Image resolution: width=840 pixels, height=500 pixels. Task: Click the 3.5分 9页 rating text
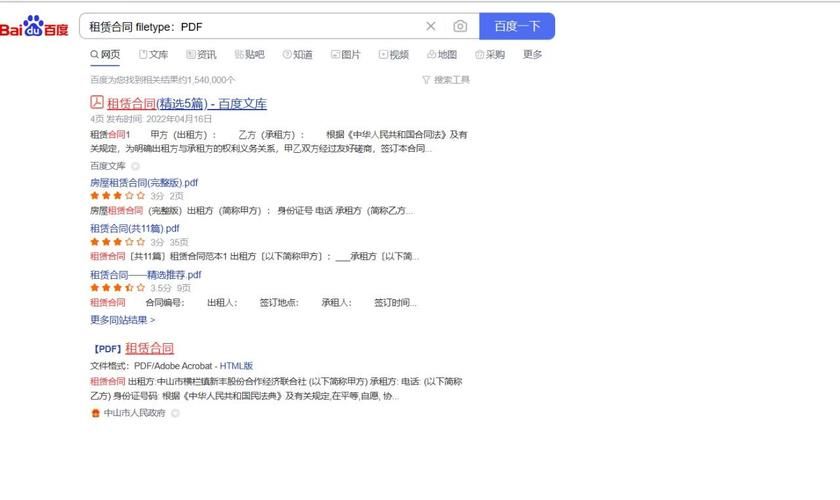pos(170,288)
